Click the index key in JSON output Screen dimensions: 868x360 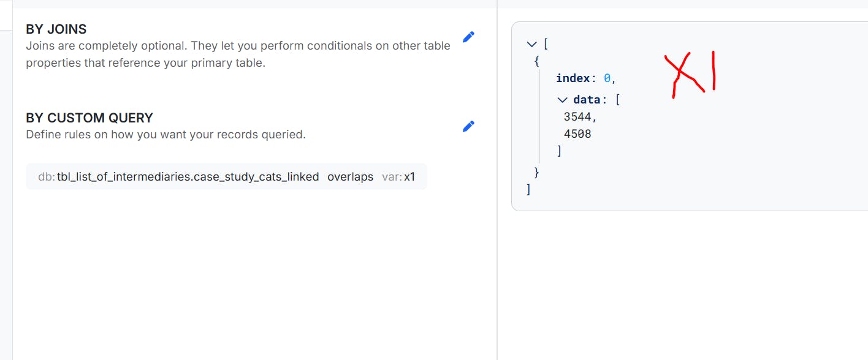pyautogui.click(x=573, y=78)
